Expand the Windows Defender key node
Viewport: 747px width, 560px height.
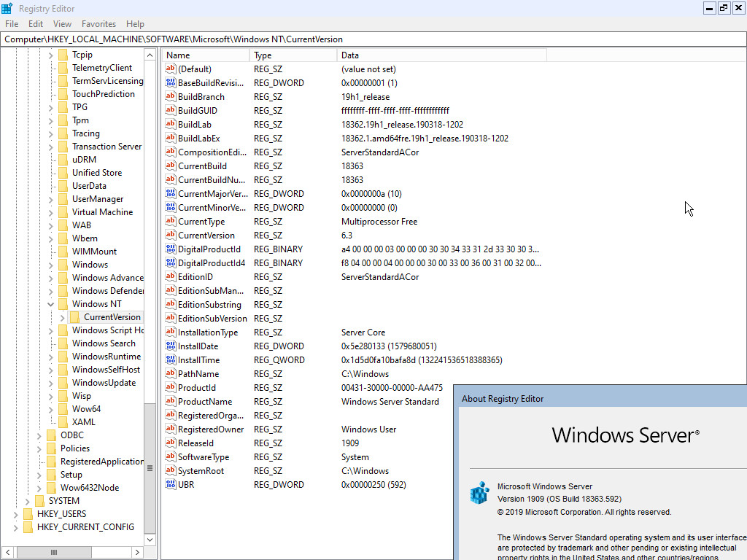coord(50,291)
